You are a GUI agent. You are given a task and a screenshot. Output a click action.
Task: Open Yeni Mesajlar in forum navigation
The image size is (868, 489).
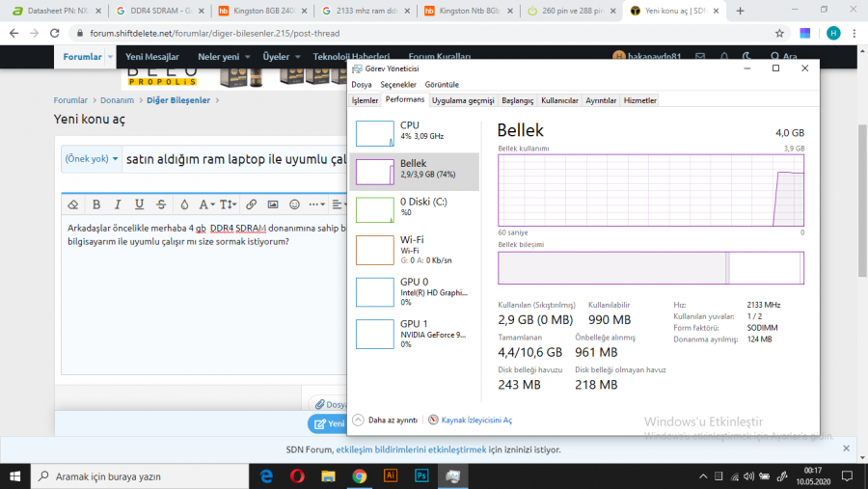coord(152,57)
